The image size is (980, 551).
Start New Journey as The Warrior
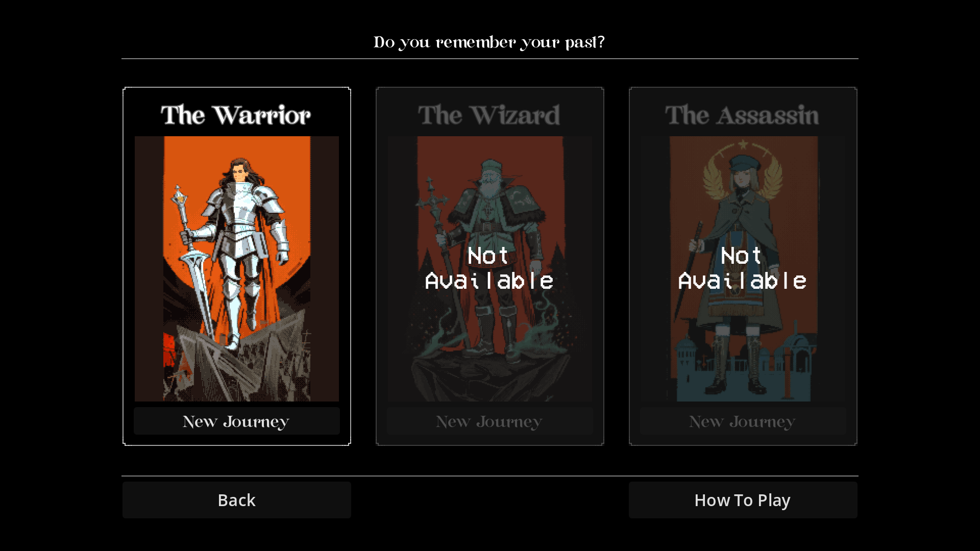(236, 421)
